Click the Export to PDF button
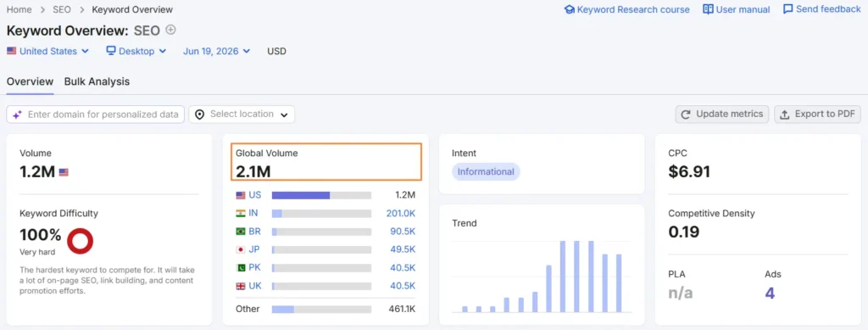This screenshot has height=330, width=868. (818, 115)
